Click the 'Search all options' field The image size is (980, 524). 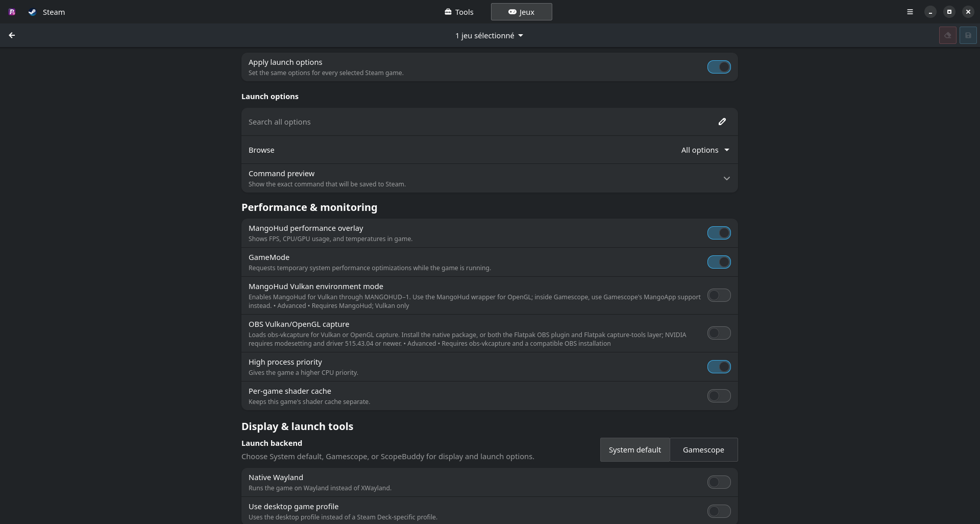[489, 122]
